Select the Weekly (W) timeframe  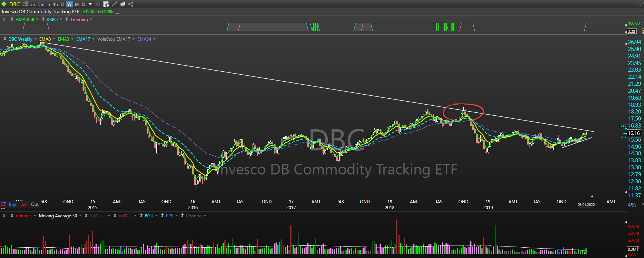click(70, 4)
